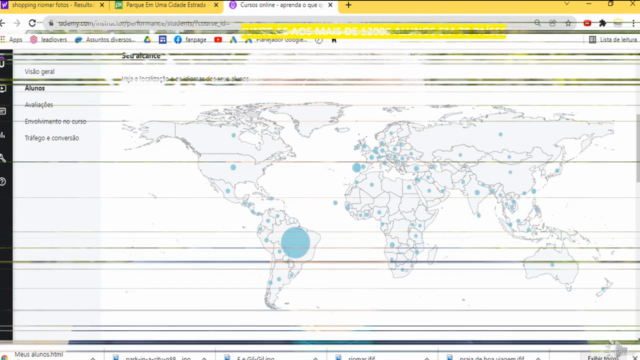Click the Seu alcance heading

point(141,56)
